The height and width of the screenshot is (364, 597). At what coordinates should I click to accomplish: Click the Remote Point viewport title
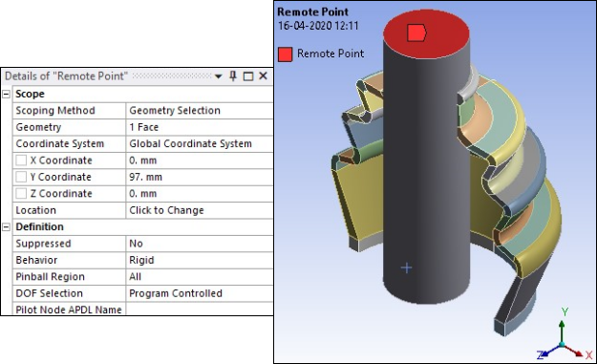point(312,11)
